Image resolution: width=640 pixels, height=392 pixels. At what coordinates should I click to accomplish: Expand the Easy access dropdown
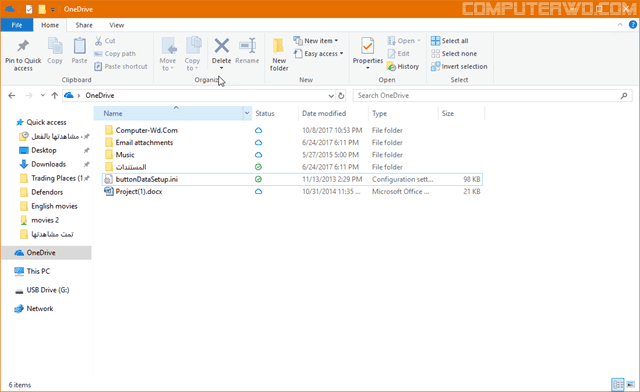[x=341, y=53]
